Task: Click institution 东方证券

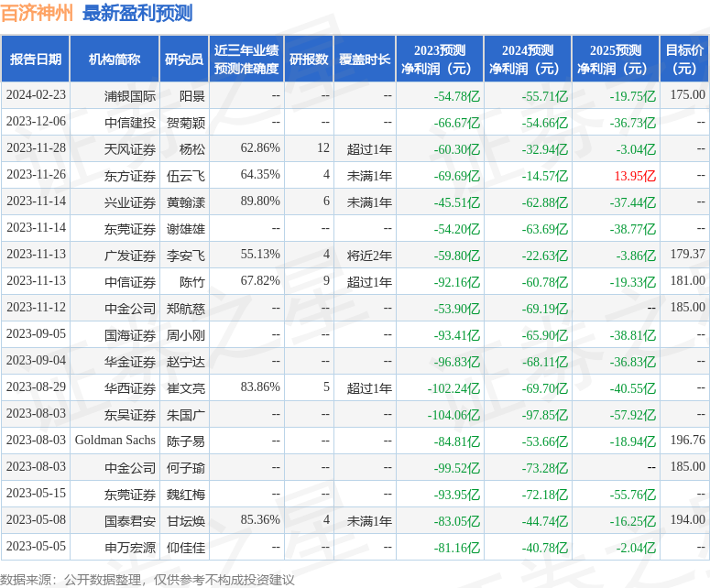Action: click(x=130, y=176)
